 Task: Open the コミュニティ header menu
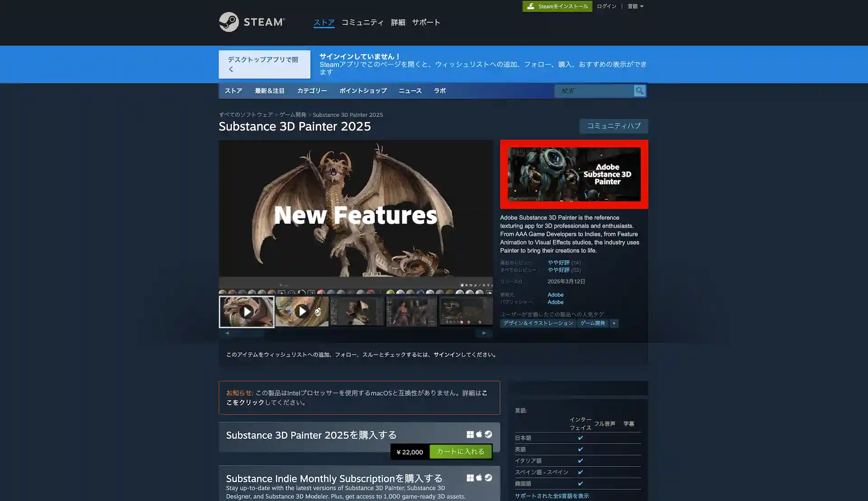pos(363,22)
